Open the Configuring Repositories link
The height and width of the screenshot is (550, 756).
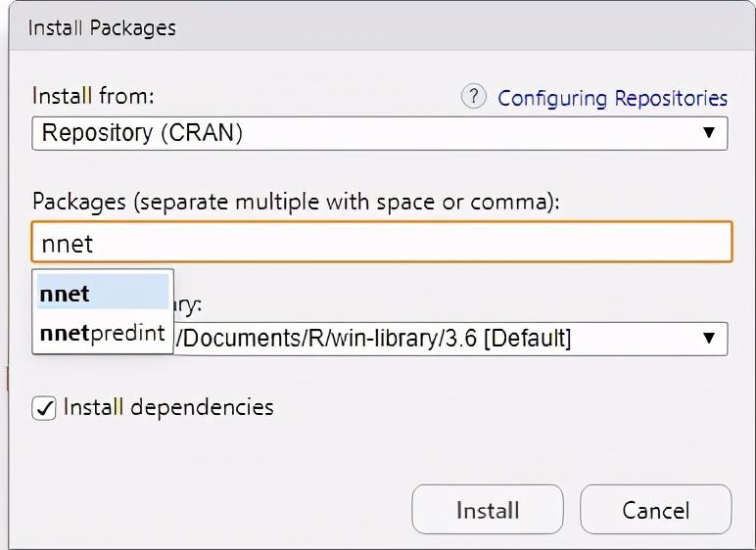[612, 98]
